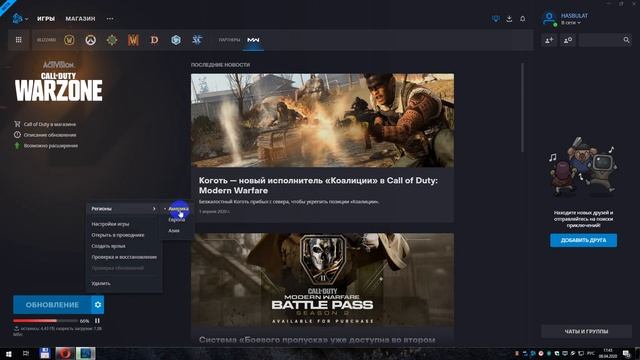
Task: Open the Windows action center icon
Action: (627, 353)
